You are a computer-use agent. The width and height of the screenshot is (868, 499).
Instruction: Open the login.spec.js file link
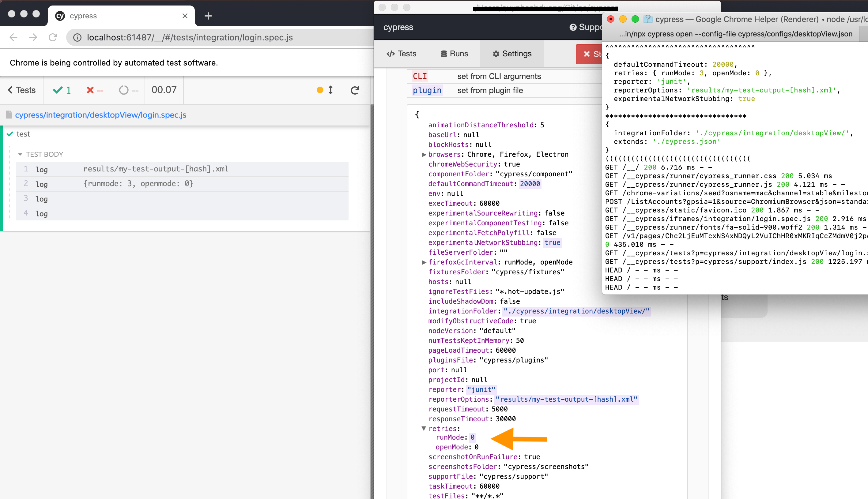pyautogui.click(x=100, y=115)
